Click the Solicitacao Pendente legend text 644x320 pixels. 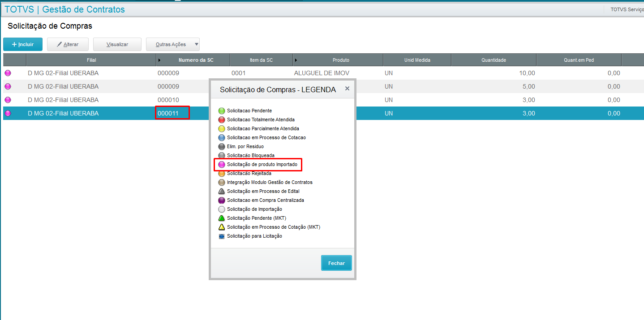click(249, 111)
